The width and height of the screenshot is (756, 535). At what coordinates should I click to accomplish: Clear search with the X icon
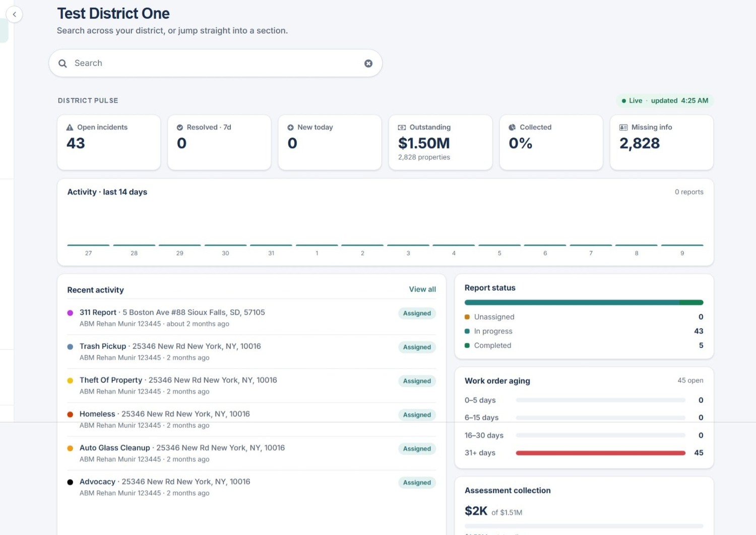(x=368, y=63)
